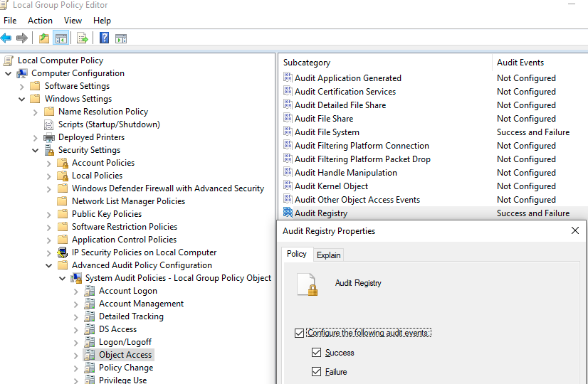Collapse the Computer Configuration node

pos(9,73)
